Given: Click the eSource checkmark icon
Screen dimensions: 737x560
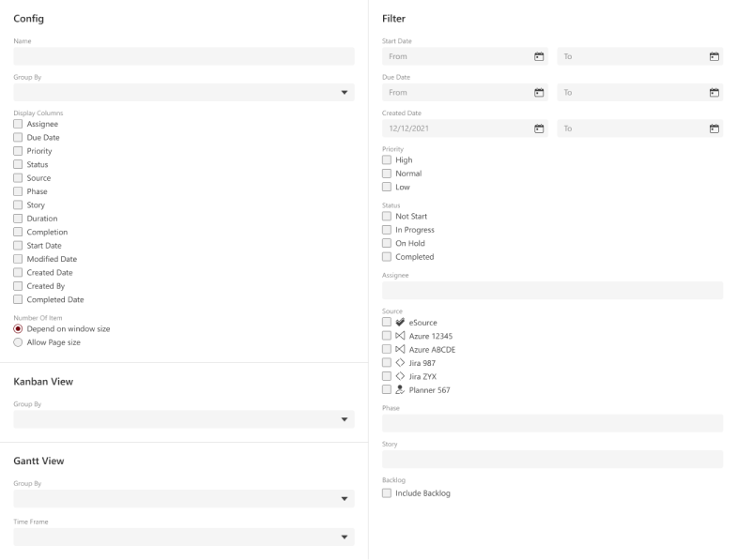Looking at the screenshot, I should click(x=400, y=323).
